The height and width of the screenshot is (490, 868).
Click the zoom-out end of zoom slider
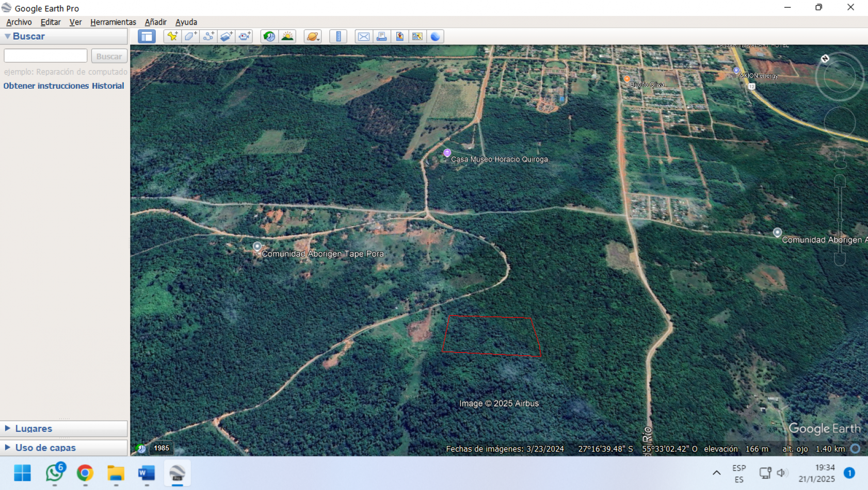point(840,259)
